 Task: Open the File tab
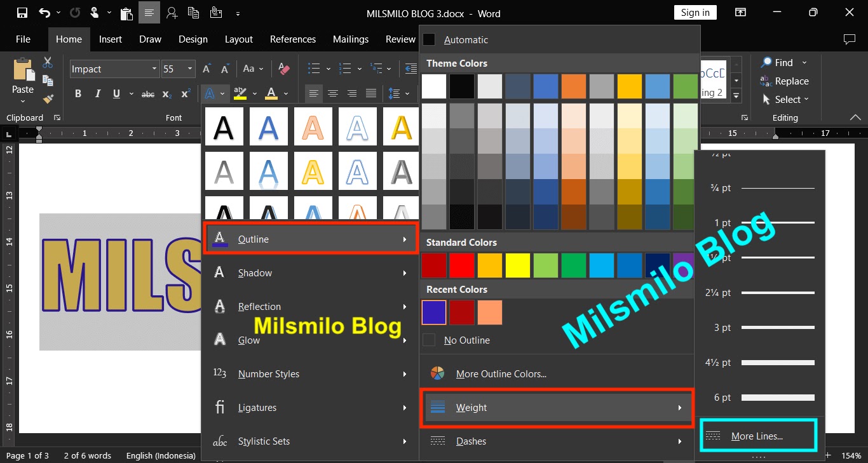click(x=23, y=39)
